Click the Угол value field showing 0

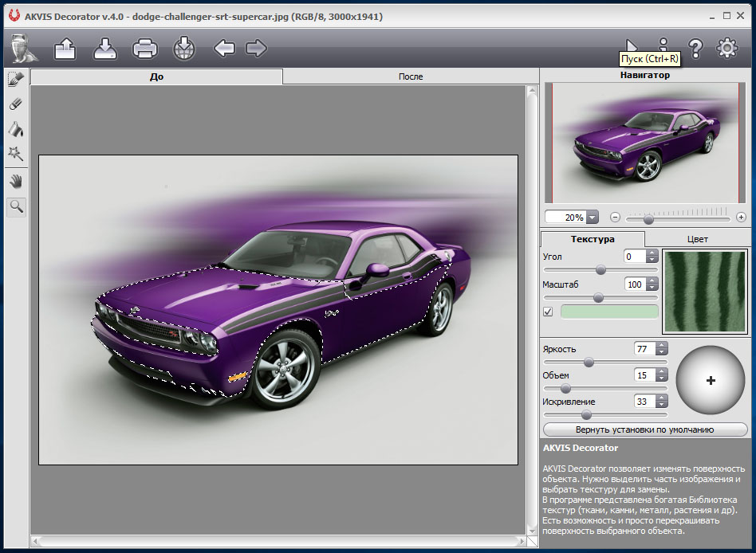click(635, 257)
